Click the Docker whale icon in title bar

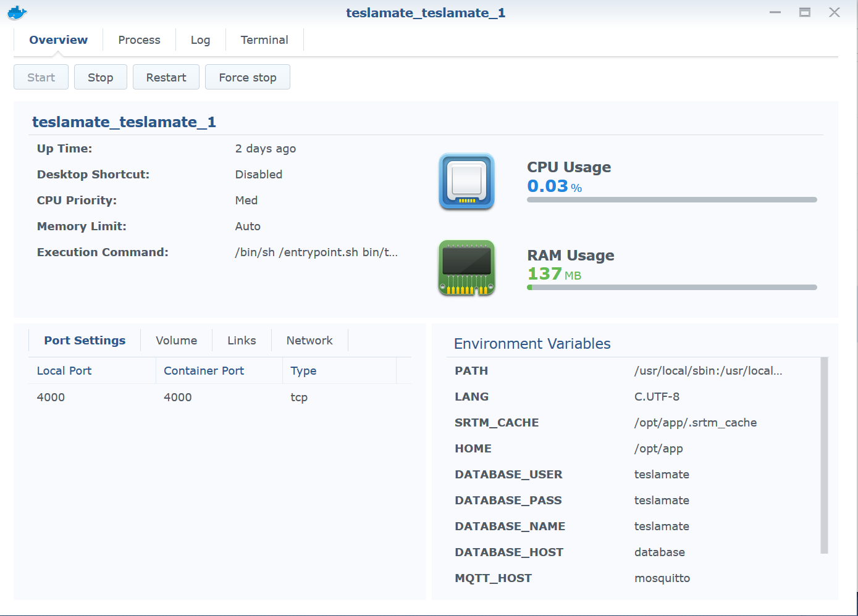pyautogui.click(x=17, y=12)
